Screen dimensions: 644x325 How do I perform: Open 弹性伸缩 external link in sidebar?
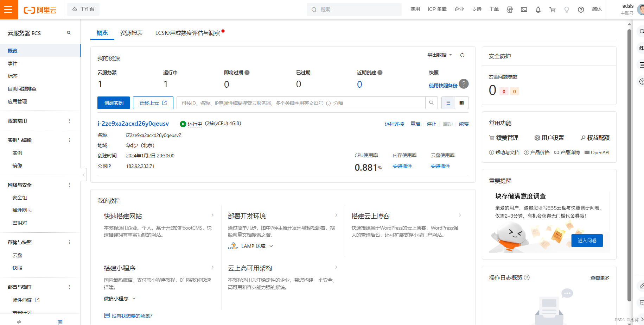click(x=26, y=300)
